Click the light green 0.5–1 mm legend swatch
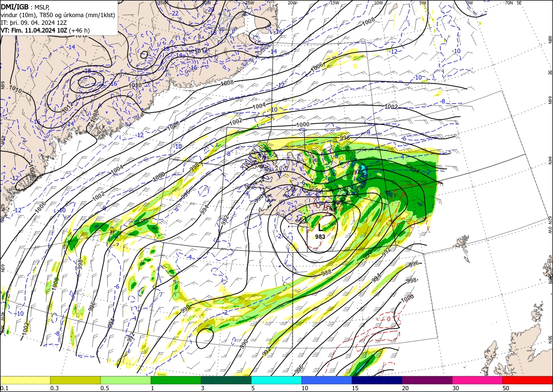The image size is (553, 392). click(x=126, y=380)
